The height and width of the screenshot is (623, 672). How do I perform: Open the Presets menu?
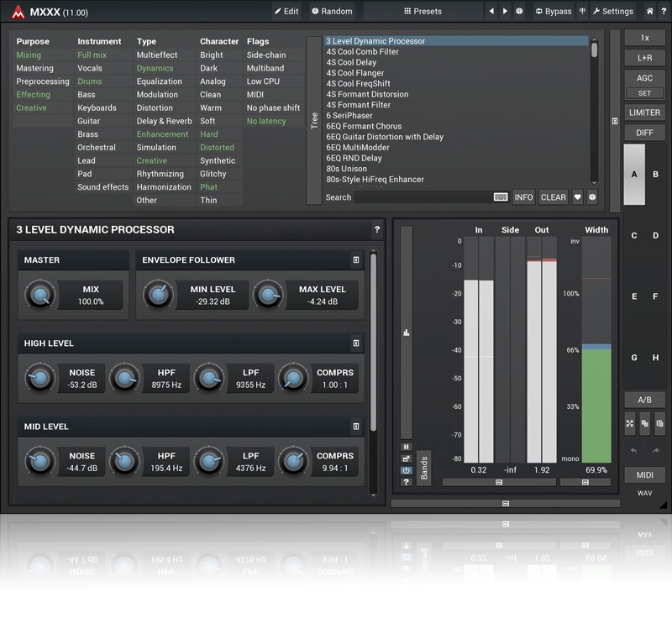pos(423,12)
